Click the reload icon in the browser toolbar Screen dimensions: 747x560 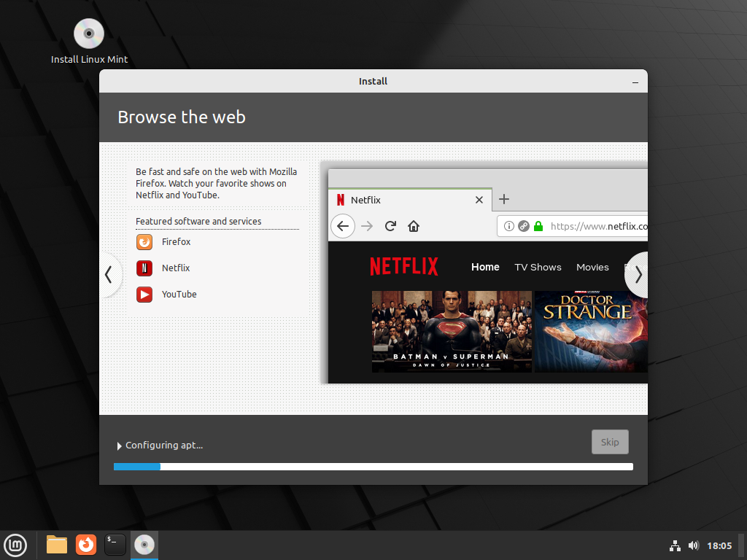(390, 226)
